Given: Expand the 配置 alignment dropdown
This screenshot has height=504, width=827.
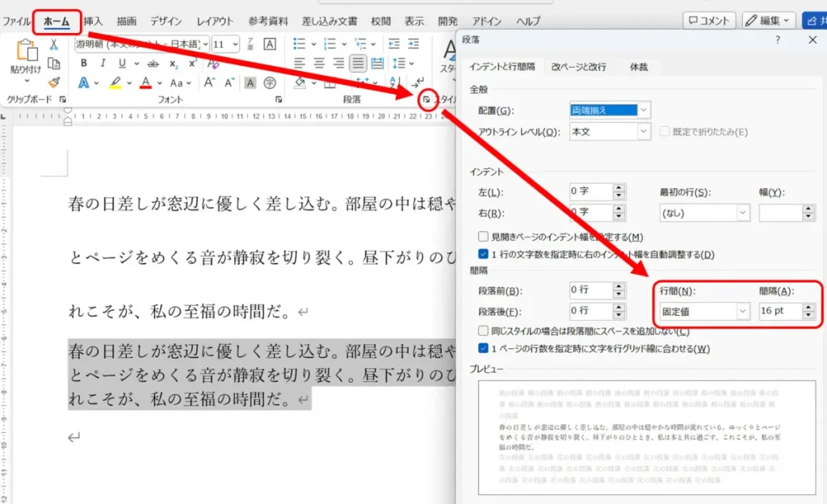Looking at the screenshot, I should [610, 110].
